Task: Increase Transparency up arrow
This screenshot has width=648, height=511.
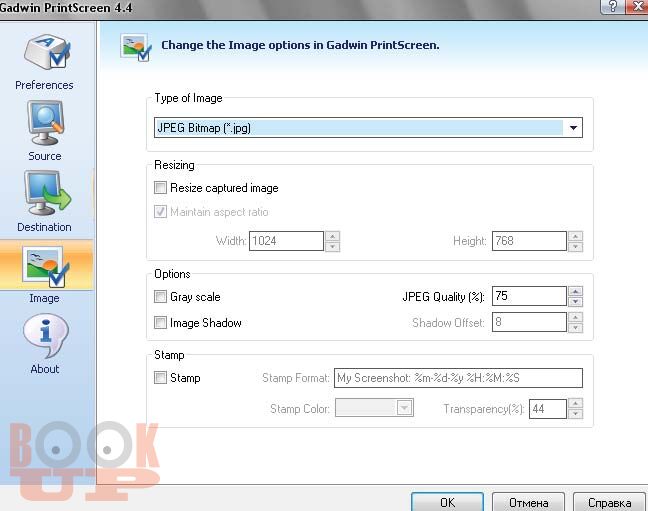Action: pos(576,403)
